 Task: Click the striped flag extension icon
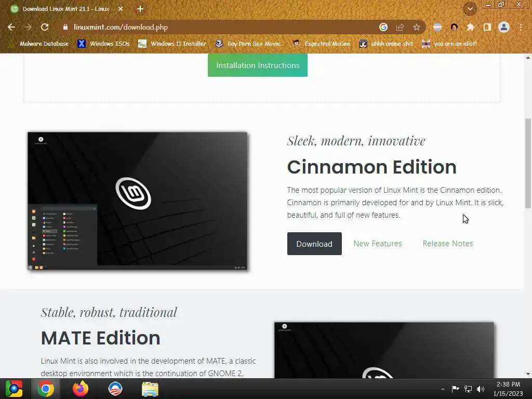coord(437,27)
